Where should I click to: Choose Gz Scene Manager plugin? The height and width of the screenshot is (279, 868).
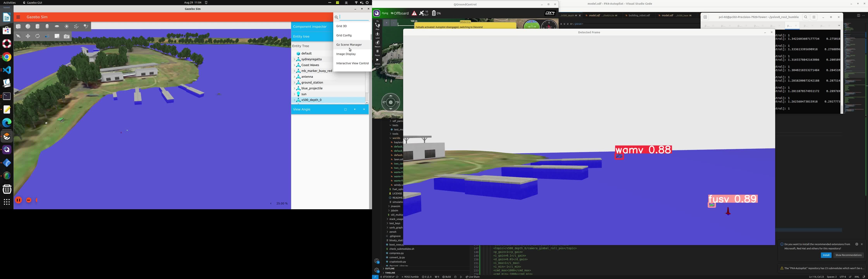pyautogui.click(x=349, y=45)
